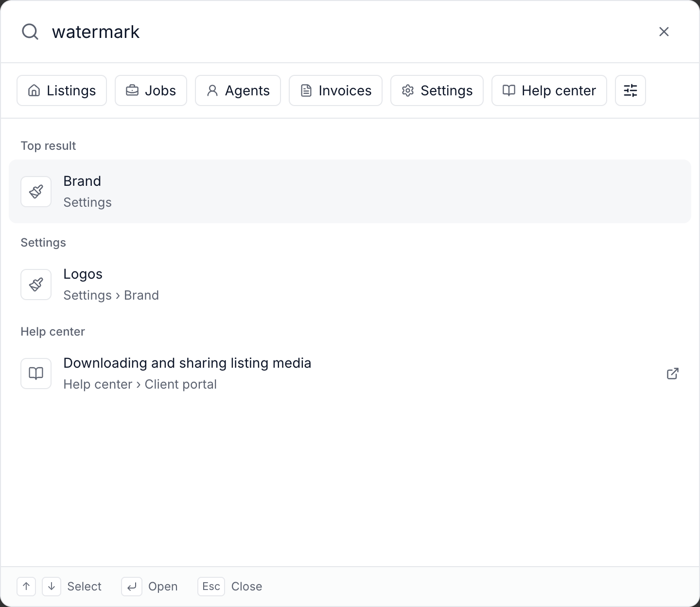Open the Logos settings result

350,285
